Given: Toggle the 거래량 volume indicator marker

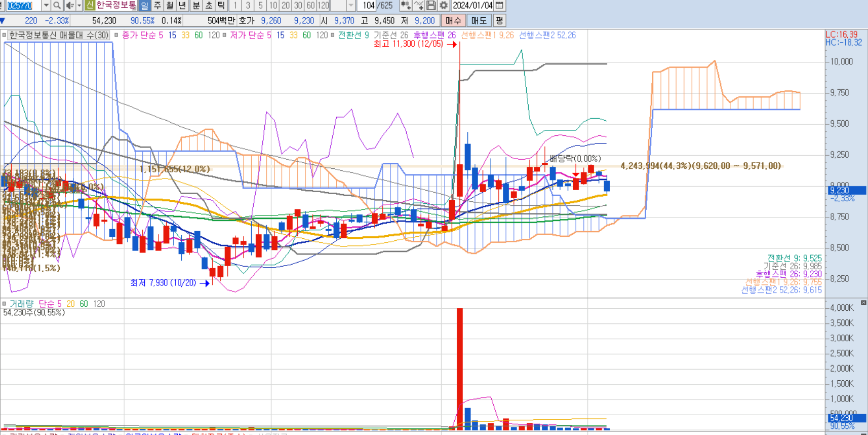Looking at the screenshot, I should (x=4, y=304).
